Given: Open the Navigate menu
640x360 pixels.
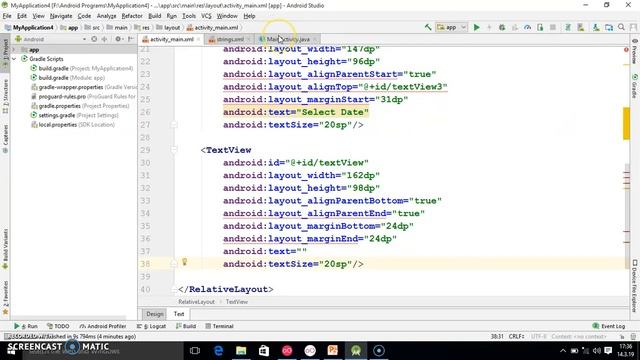Looking at the screenshot, I should click(61, 16).
